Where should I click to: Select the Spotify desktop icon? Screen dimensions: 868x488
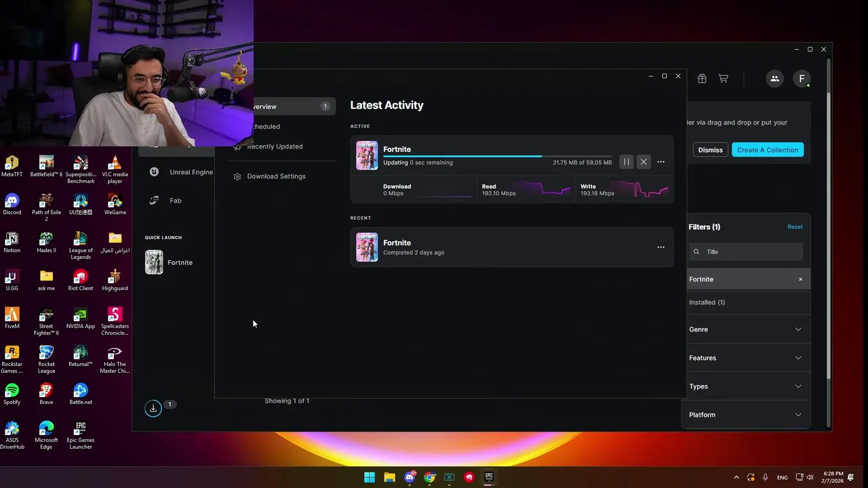pyautogui.click(x=12, y=394)
